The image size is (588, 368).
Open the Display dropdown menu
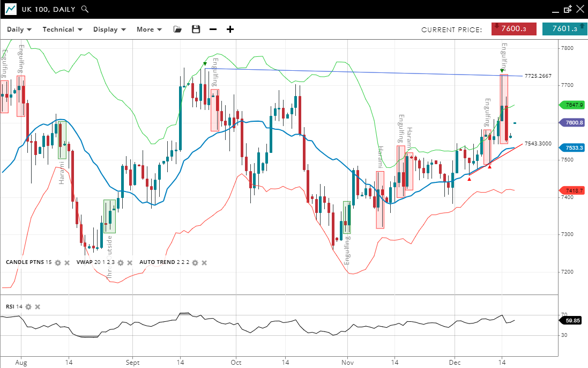pyautogui.click(x=109, y=30)
